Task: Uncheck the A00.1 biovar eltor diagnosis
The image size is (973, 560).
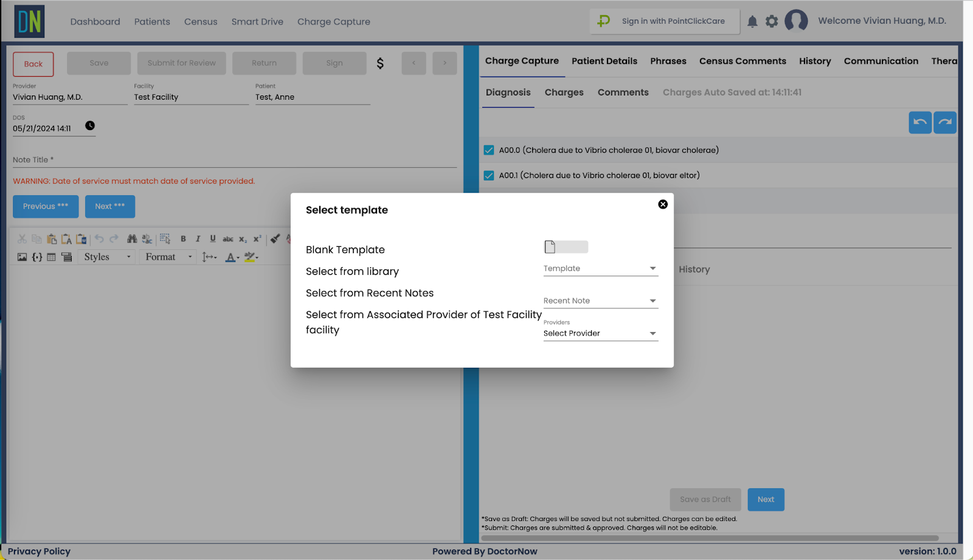Action: 489,176
